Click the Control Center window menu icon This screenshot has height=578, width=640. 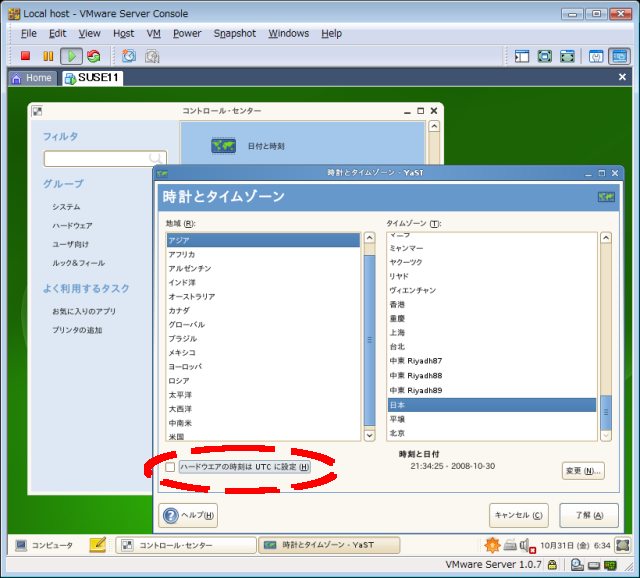tap(37, 111)
